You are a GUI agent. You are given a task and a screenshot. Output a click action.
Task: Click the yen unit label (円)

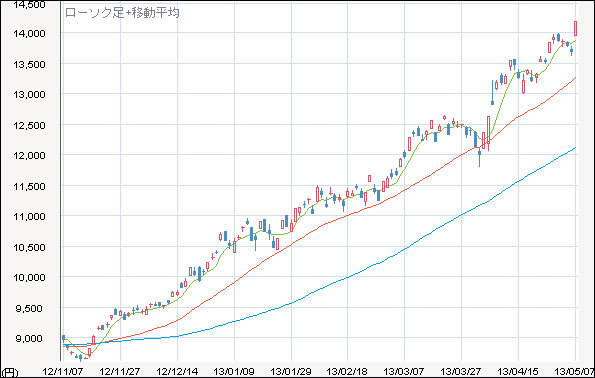pos(9,372)
